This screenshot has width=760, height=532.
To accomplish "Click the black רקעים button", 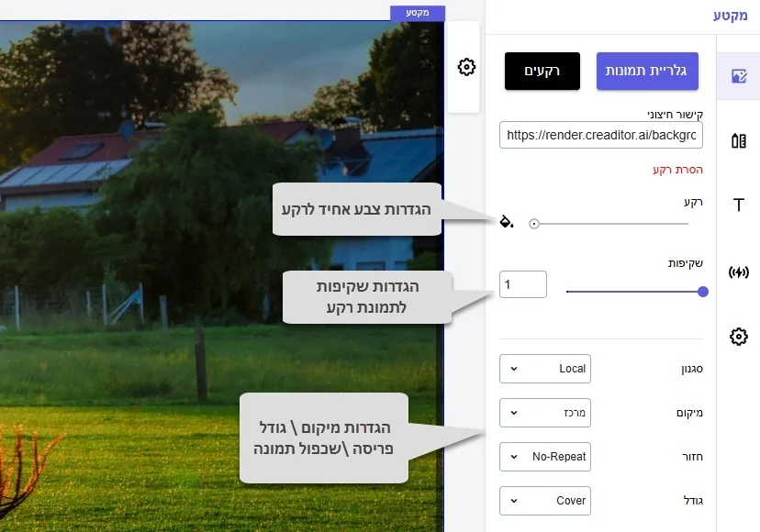I will (x=542, y=71).
